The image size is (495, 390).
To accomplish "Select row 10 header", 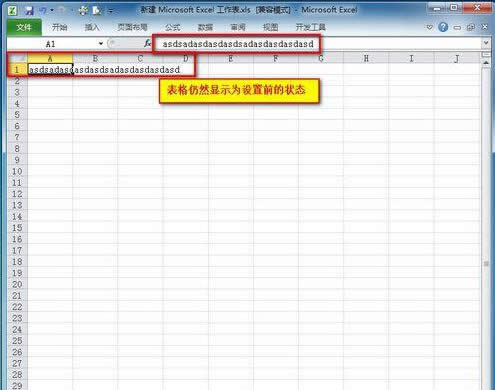I will [x=17, y=171].
